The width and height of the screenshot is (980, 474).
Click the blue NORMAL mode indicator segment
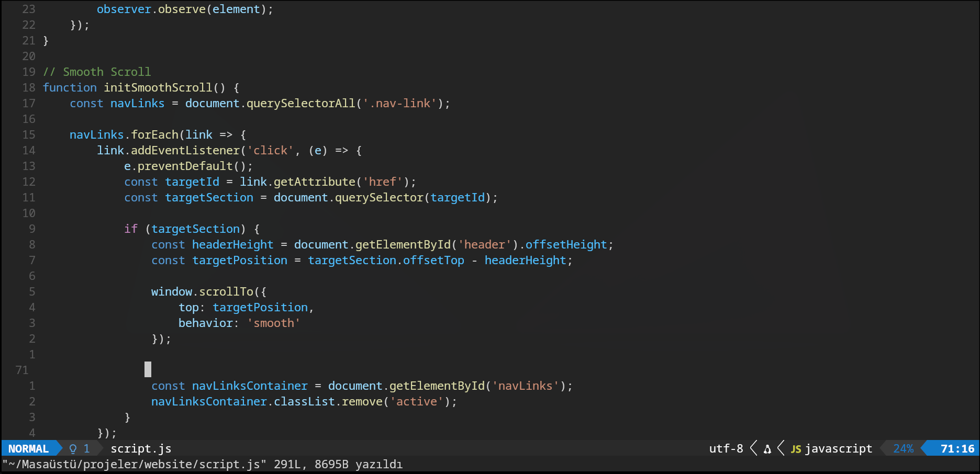(x=29, y=448)
